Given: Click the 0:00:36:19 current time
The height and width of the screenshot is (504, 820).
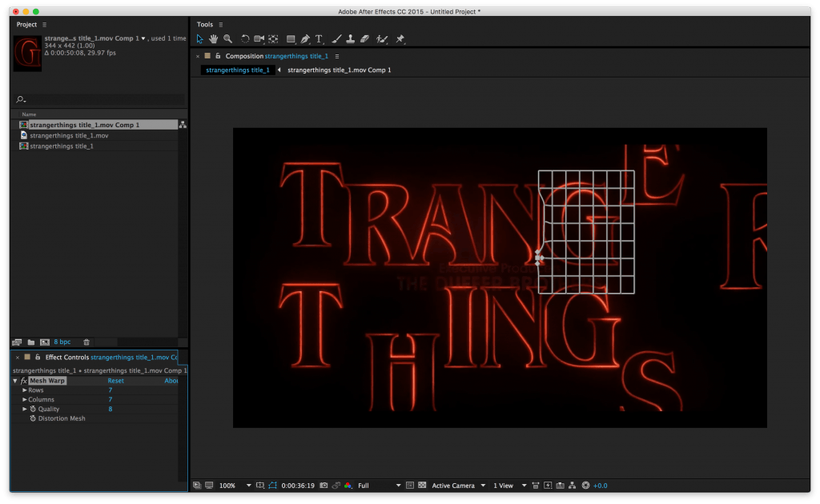Looking at the screenshot, I should [x=298, y=486].
